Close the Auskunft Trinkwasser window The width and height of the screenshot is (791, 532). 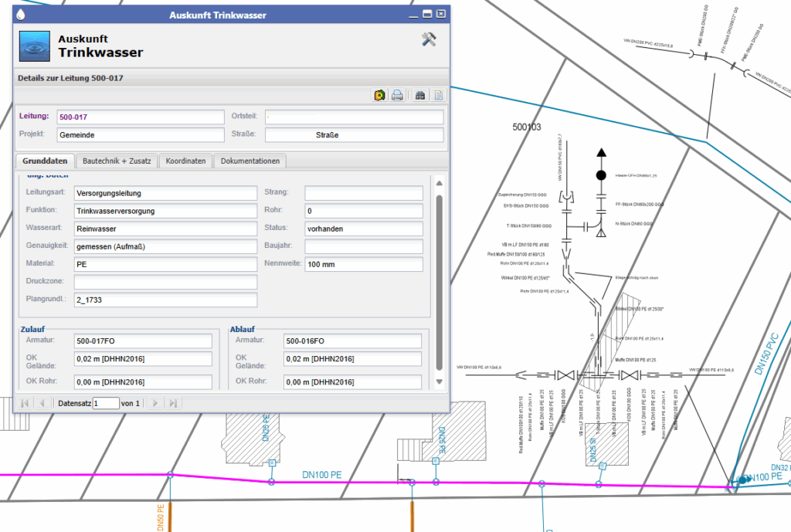pos(441,14)
